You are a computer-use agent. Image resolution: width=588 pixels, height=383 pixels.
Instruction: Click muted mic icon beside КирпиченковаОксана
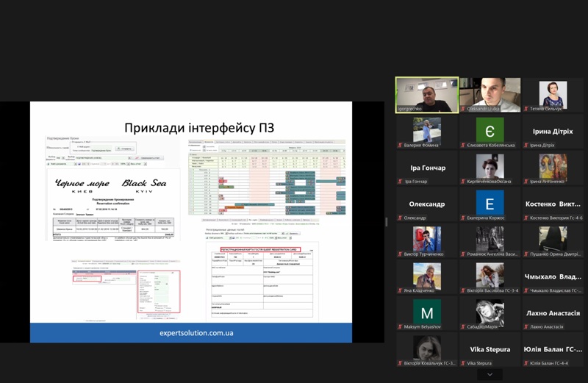pyautogui.click(x=464, y=182)
